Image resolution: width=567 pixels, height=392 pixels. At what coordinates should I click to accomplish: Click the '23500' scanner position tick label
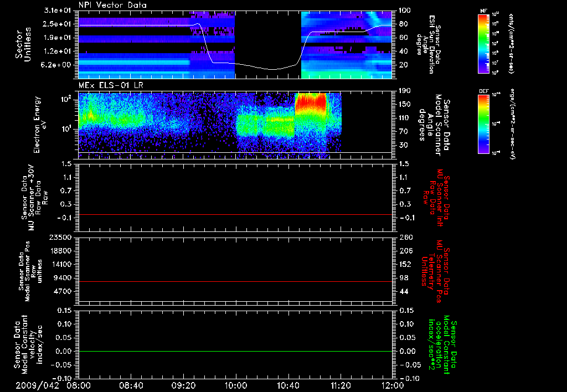click(x=61, y=238)
